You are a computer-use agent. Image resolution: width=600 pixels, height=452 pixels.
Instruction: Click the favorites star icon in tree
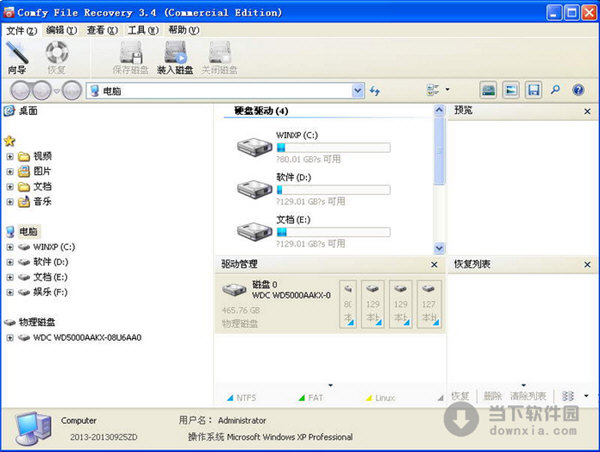10,141
